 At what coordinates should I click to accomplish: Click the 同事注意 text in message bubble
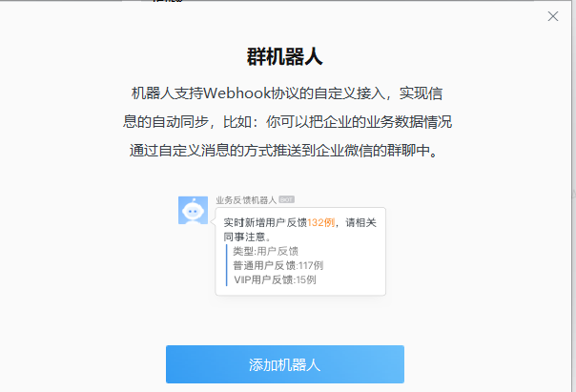tap(244, 237)
